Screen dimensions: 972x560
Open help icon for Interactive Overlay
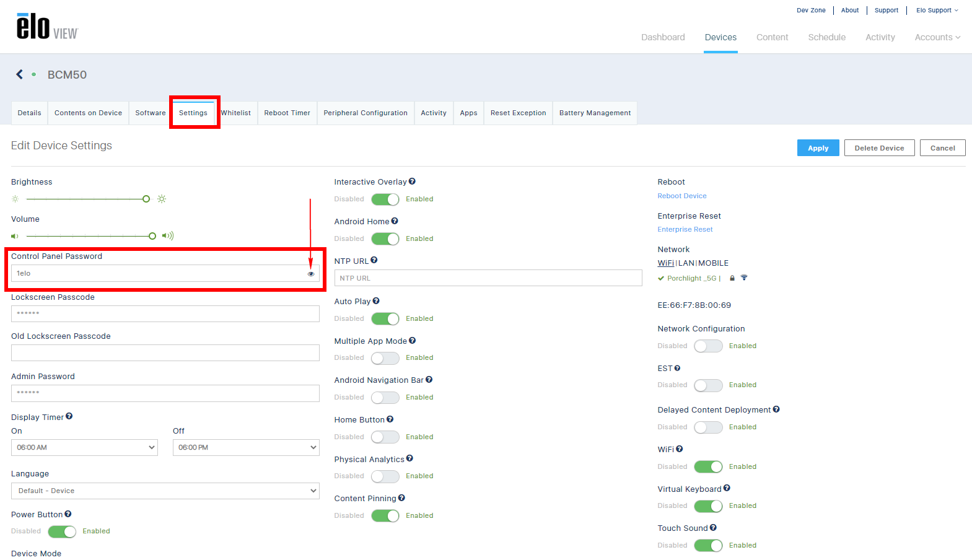pos(412,182)
